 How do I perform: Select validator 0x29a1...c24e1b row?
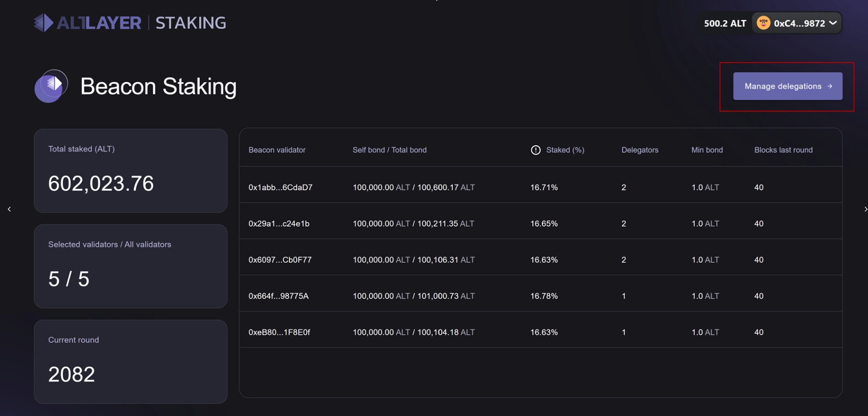540,223
